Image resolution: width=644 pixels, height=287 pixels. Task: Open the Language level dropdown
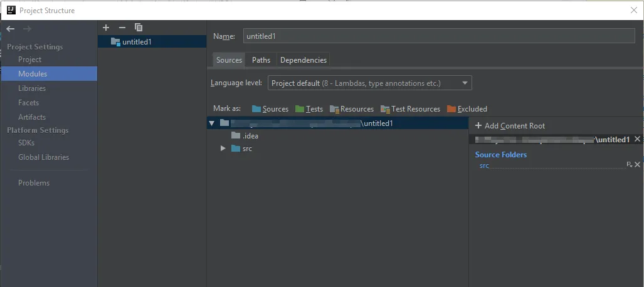point(369,83)
